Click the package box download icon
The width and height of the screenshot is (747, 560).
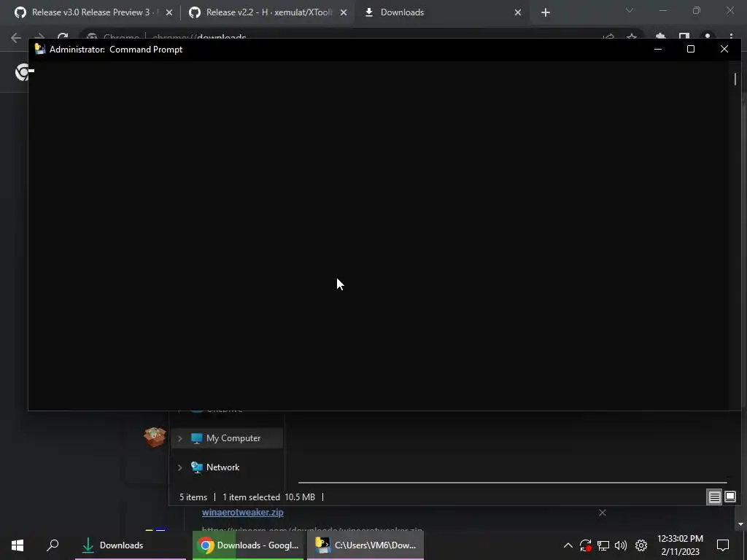pyautogui.click(x=155, y=437)
